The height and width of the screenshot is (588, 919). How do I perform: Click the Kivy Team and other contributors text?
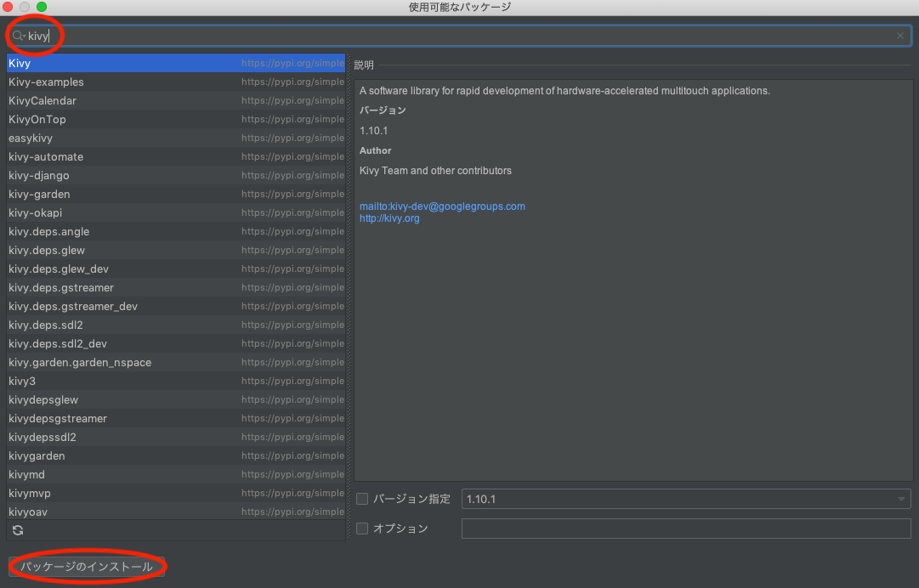click(435, 171)
